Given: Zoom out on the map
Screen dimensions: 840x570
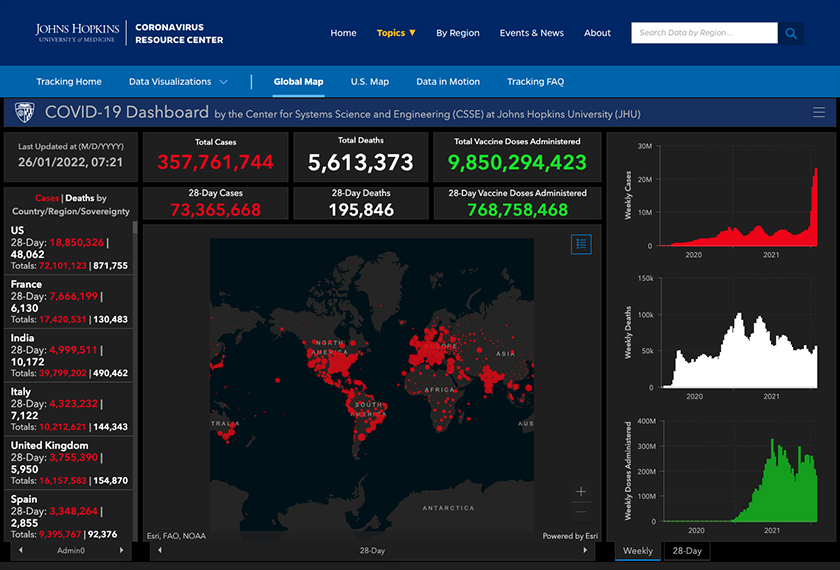Looking at the screenshot, I should point(581,513).
